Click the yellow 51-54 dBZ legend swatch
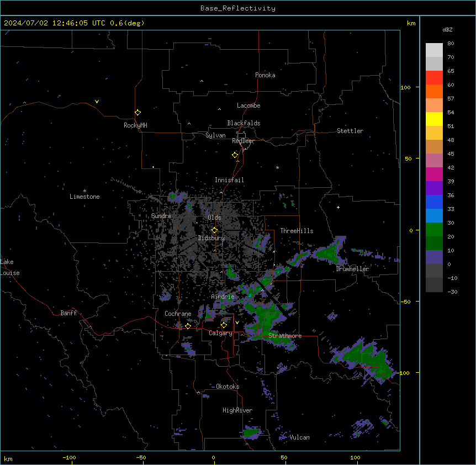This screenshot has width=476, height=465. pos(434,119)
